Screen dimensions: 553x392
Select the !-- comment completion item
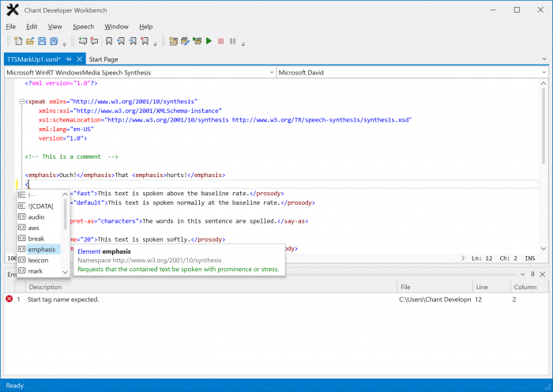(39, 195)
